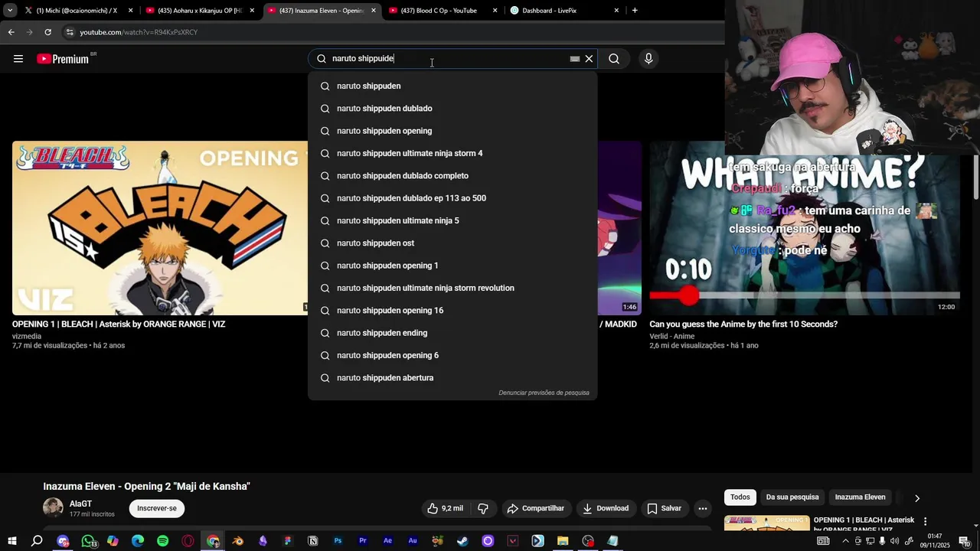Choose suggestion naruto shippuden dublado completo
This screenshot has height=551, width=980.
pos(452,176)
